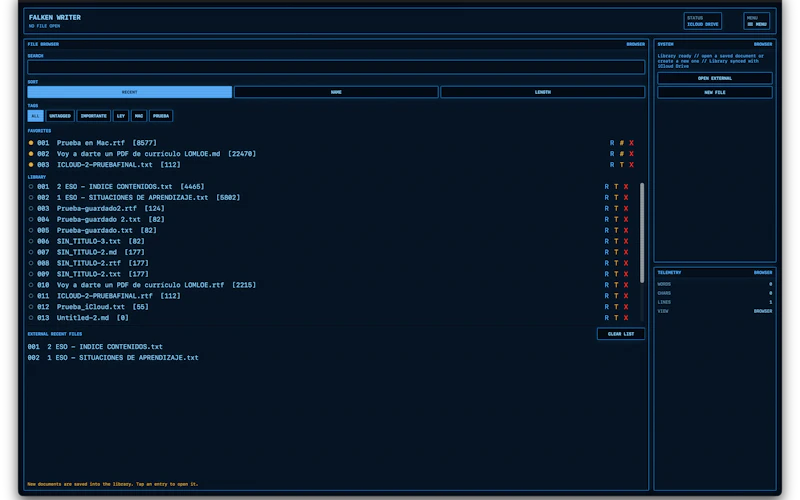Click the T icon for 2 ESO - INDICE CONTENIDOS.txt library row
The height and width of the screenshot is (500, 800).
pyautogui.click(x=616, y=187)
